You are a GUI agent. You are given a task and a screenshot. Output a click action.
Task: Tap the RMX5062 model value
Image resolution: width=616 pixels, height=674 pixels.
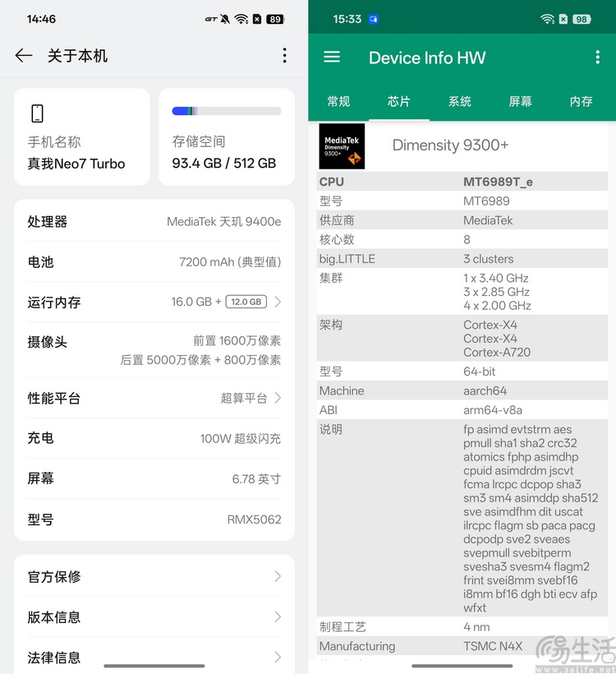point(254,519)
